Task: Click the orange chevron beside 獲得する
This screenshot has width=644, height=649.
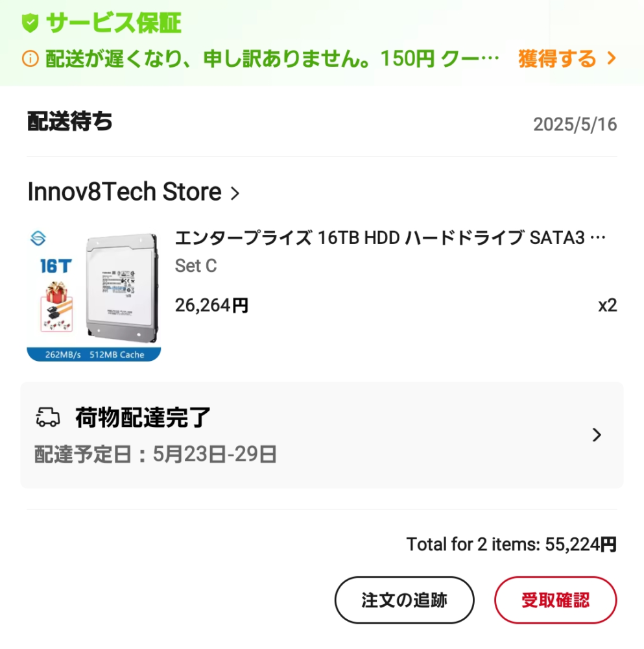Action: (x=611, y=59)
